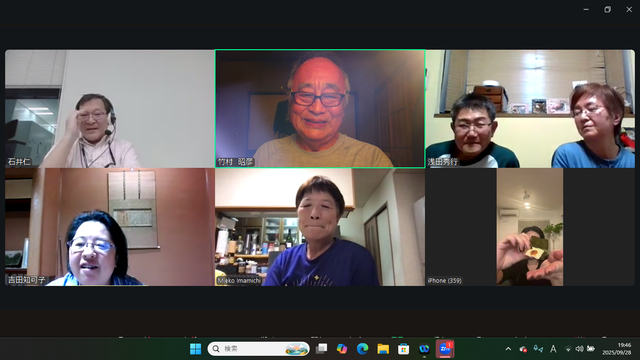
Task: Open the clock showing 19:46
Action: (x=617, y=349)
